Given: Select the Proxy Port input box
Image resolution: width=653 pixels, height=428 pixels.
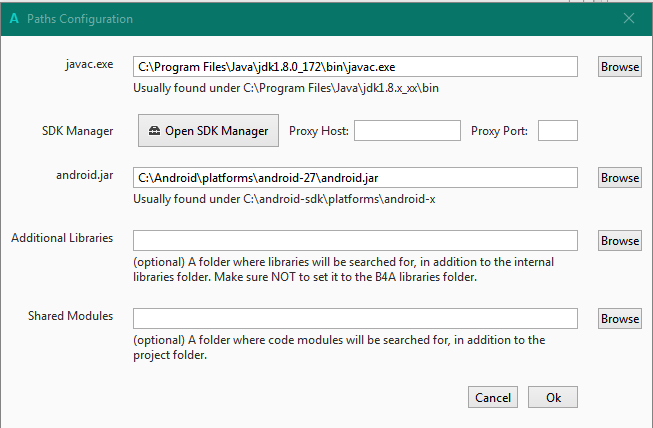Looking at the screenshot, I should click(558, 130).
